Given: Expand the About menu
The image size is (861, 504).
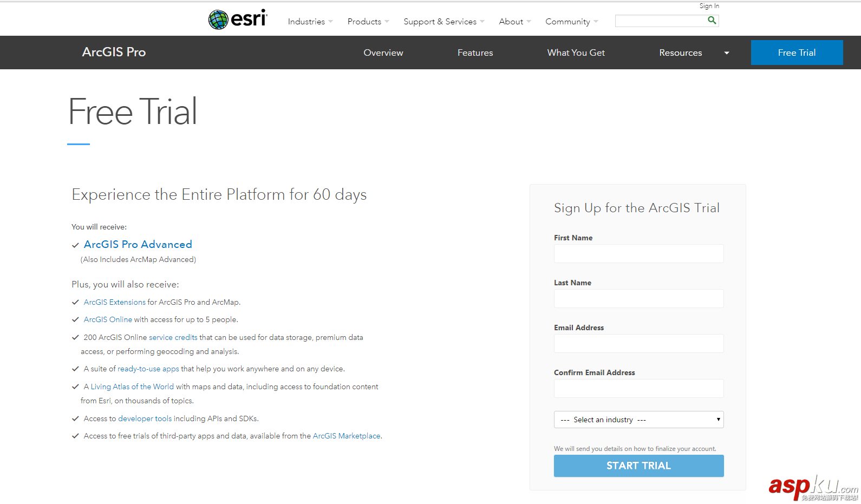Looking at the screenshot, I should click(515, 22).
